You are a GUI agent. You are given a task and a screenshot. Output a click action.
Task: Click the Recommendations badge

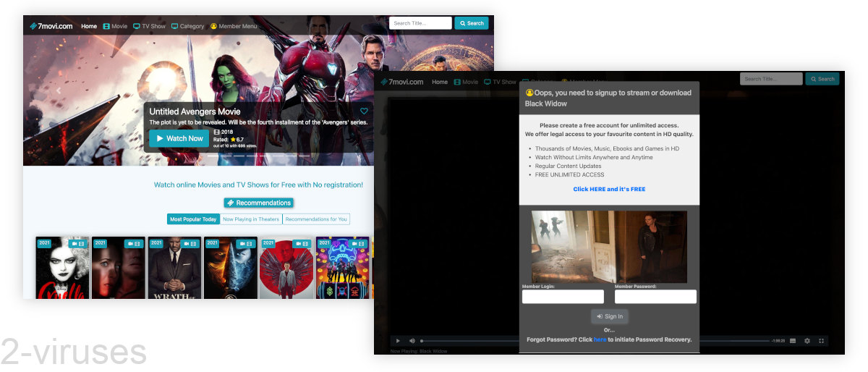(x=258, y=203)
